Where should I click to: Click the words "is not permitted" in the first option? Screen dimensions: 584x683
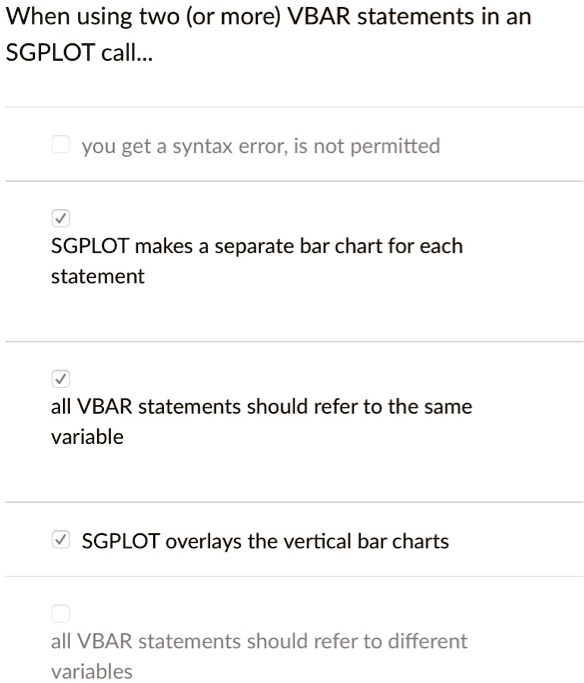pos(367,146)
